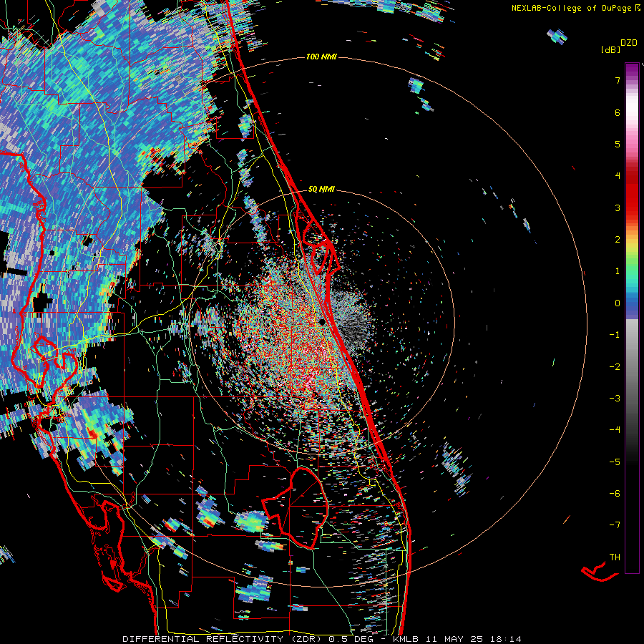
Task: Click the NEXLAB-College of DuPage watermark text
Action: (571, 8)
